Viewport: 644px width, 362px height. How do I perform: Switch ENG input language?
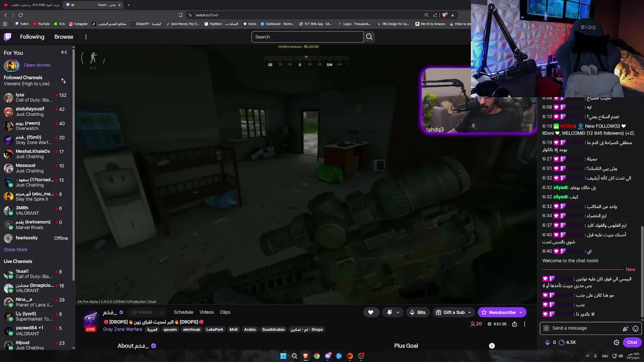(x=604, y=356)
